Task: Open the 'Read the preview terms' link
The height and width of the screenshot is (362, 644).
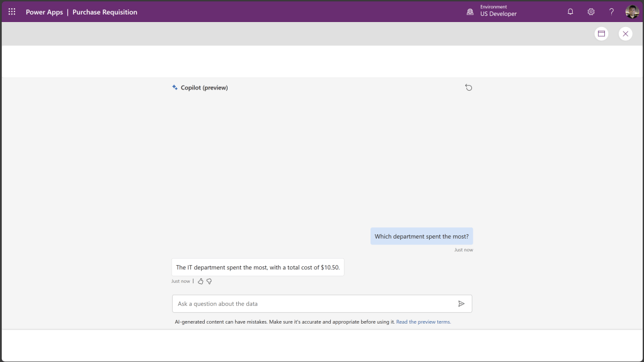Action: click(x=423, y=322)
